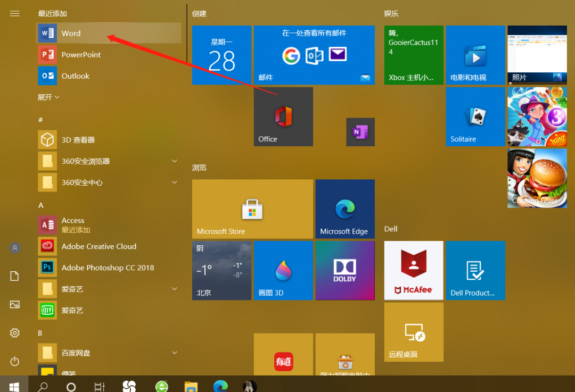The image size is (575, 392).
Task: Open the calendar tile showing 星期一 28
Action: pos(222,55)
